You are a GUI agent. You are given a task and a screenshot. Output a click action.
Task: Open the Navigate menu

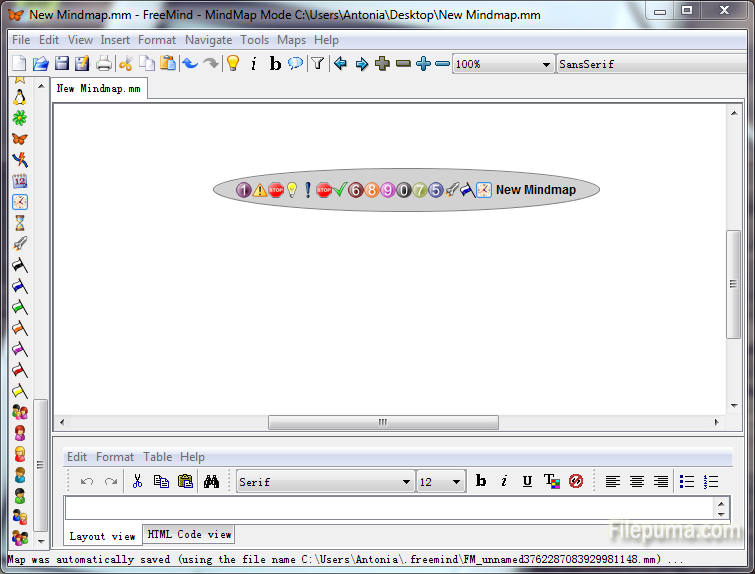208,40
